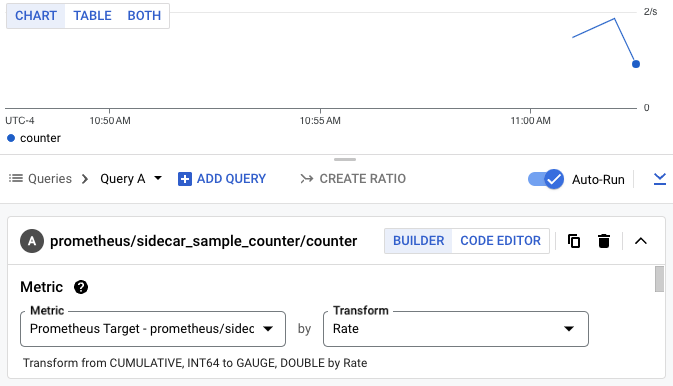Image resolution: width=673 pixels, height=386 pixels.
Task: Click the ADD QUERY plus icon
Action: coord(185,179)
